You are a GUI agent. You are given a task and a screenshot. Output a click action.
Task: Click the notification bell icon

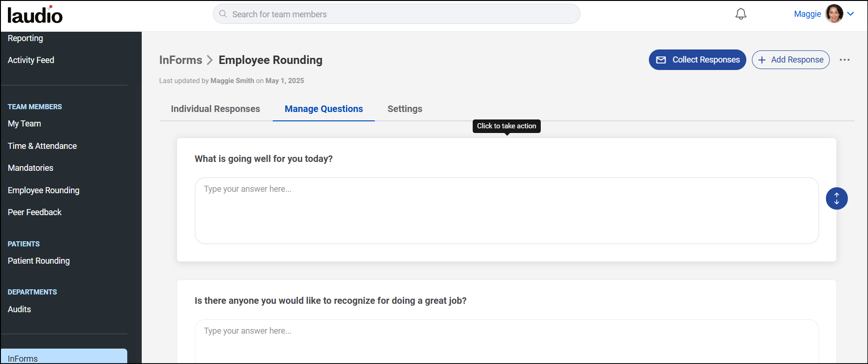pos(741,14)
